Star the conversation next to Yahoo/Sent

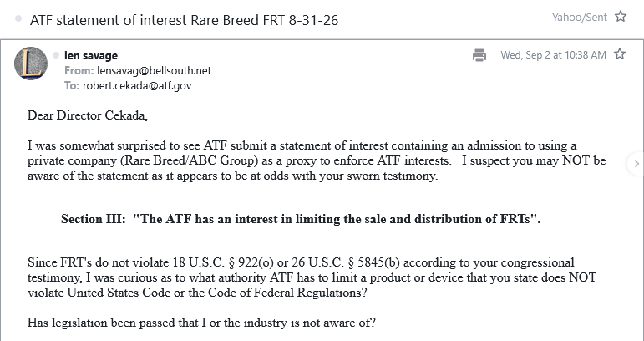[621, 17]
